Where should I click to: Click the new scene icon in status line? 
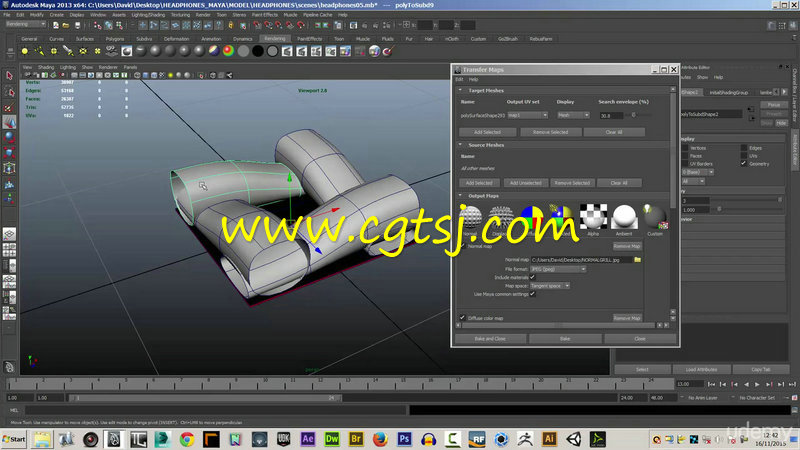tap(56, 25)
